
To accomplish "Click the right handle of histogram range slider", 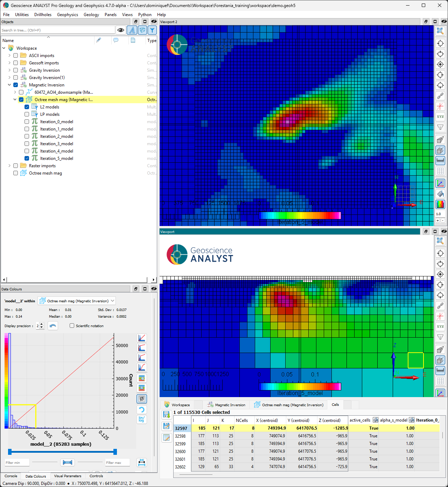I will click(115, 452).
